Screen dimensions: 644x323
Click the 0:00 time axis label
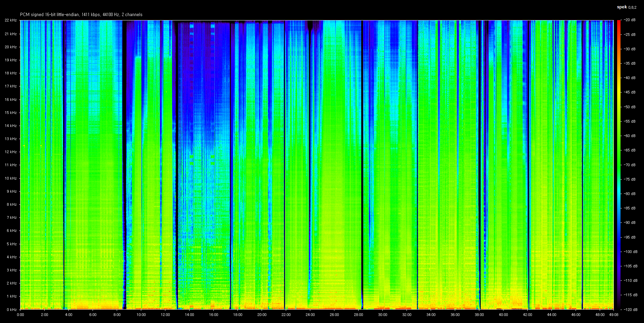[20, 315]
